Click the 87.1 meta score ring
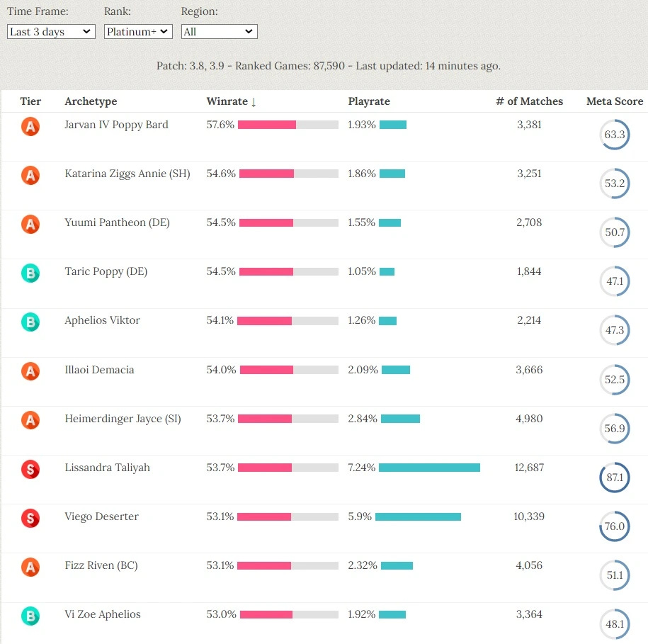Image resolution: width=648 pixels, height=644 pixels. [615, 478]
